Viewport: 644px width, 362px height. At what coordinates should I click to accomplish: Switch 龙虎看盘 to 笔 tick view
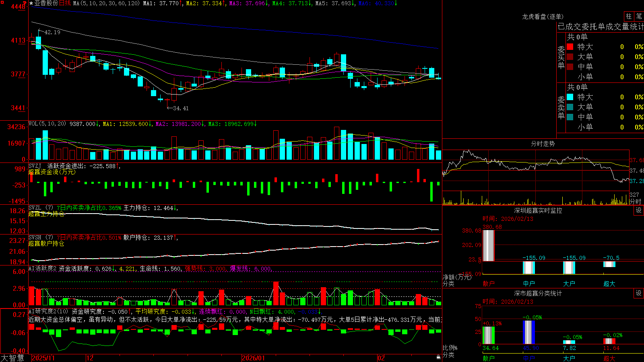coord(639,16)
